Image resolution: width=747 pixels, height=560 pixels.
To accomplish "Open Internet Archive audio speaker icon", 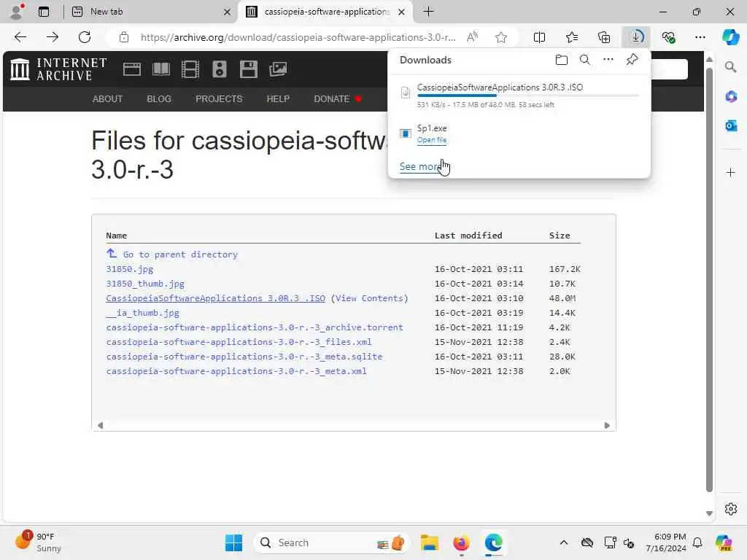I will coord(219,69).
